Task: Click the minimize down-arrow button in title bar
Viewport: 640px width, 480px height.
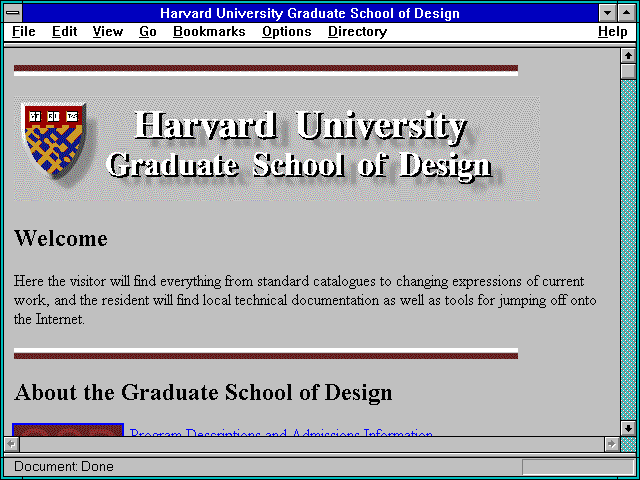Action: click(607, 13)
